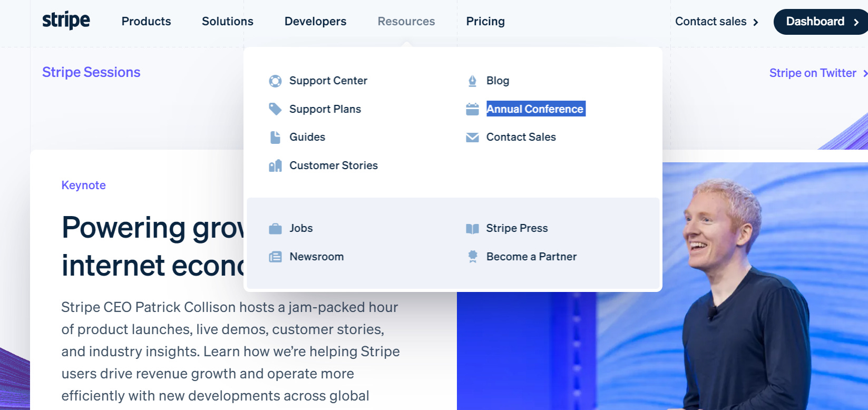Open the Solutions menu
The image size is (868, 410).
(x=228, y=21)
